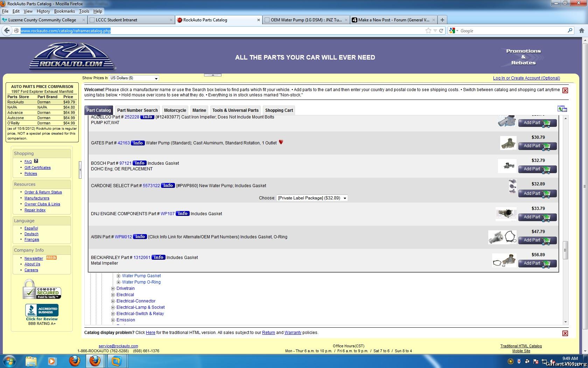Switch to the Part Number Search tab

[x=137, y=110]
